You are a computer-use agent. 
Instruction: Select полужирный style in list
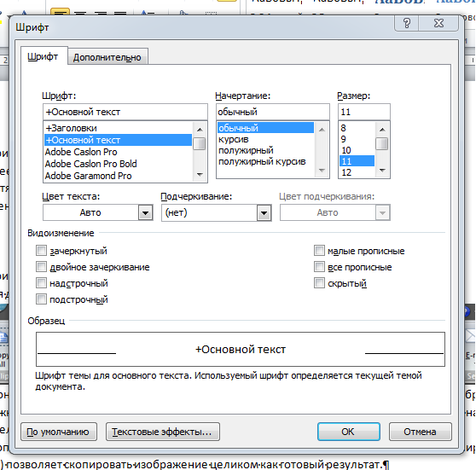pos(265,150)
